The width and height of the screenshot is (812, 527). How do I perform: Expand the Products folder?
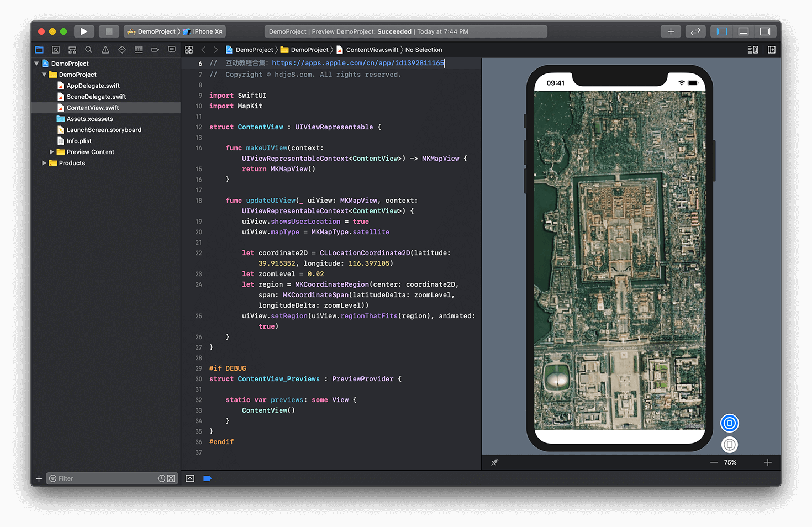44,163
